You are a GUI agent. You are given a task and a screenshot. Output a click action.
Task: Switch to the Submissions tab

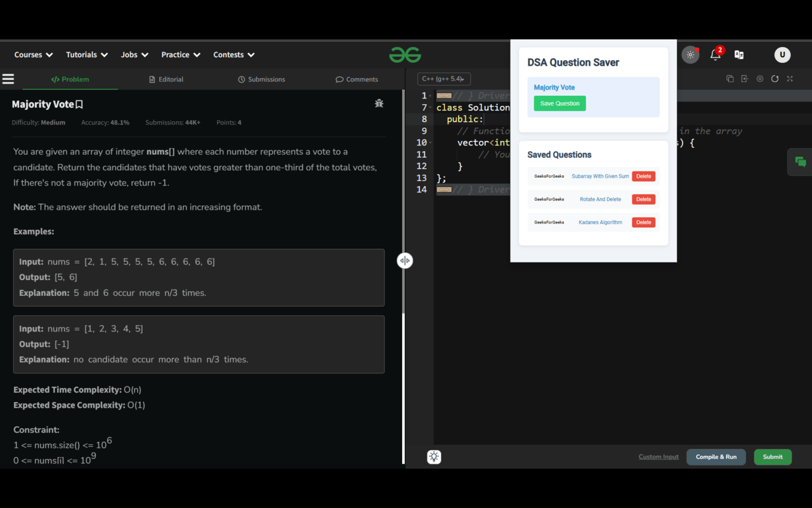(261, 79)
